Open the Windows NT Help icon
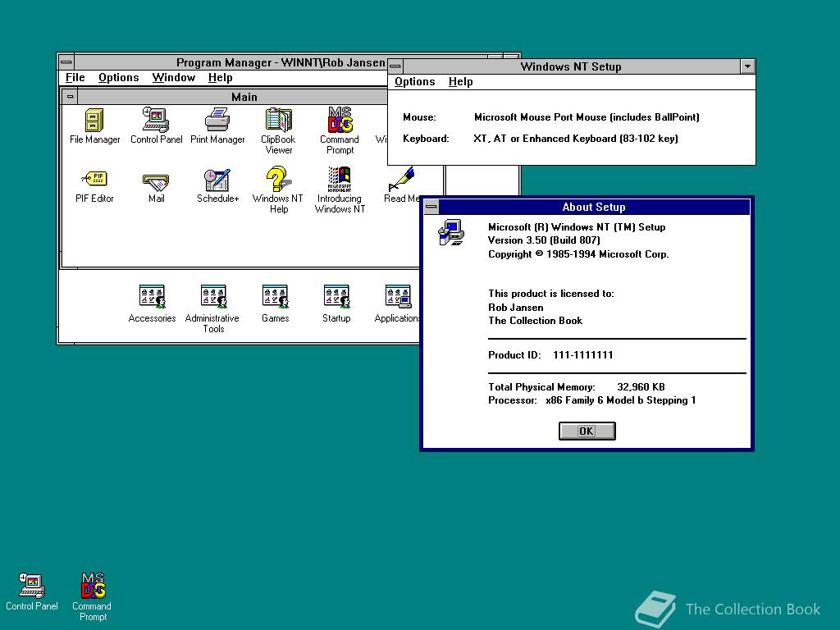Image resolution: width=840 pixels, height=630 pixels. 277,180
